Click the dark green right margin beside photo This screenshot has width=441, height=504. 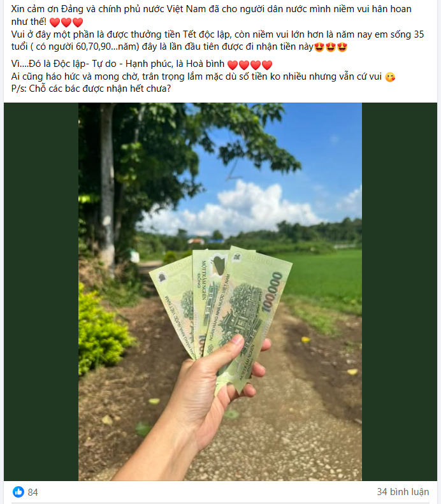(x=399, y=292)
